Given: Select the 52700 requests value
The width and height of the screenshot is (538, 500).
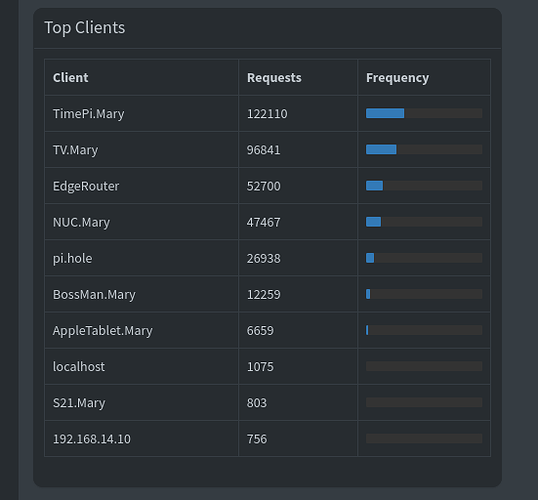Looking at the screenshot, I should pos(264,186).
